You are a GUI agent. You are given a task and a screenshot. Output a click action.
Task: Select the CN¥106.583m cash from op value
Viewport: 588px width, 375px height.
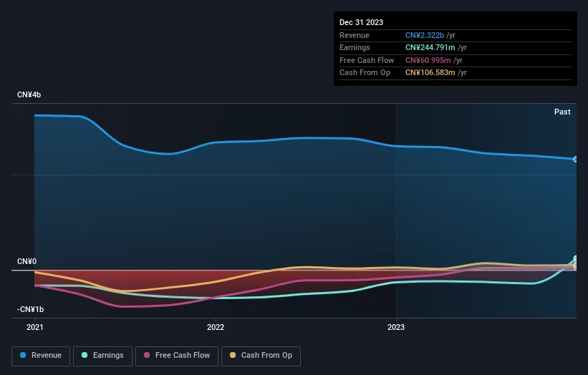click(430, 73)
